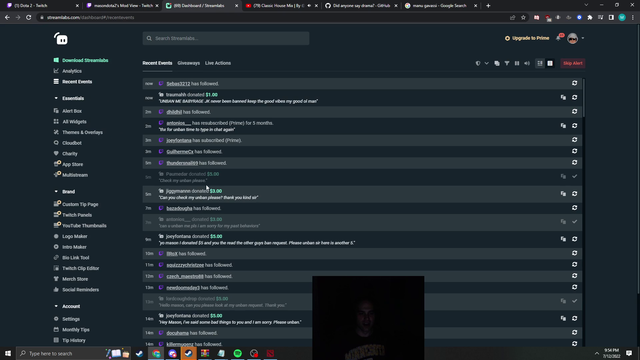Screen dimensions: 640x360
Task: Toggle the shield safe mode icon
Action: [x=478, y=63]
